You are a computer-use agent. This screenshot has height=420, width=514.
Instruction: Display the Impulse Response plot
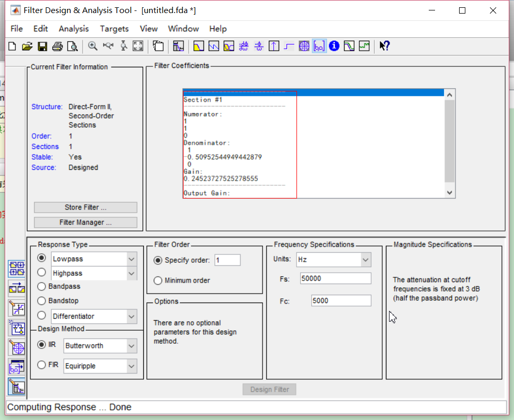(x=274, y=46)
